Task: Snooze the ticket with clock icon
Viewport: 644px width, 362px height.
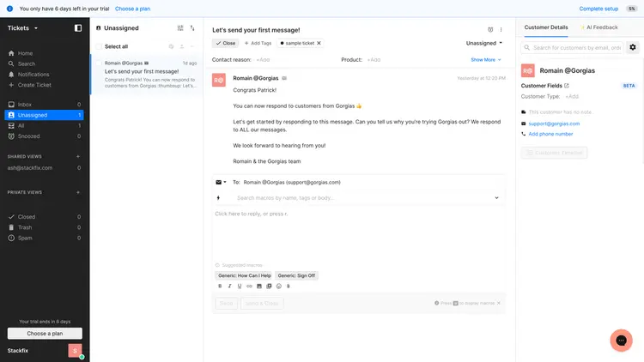Action: (x=490, y=29)
